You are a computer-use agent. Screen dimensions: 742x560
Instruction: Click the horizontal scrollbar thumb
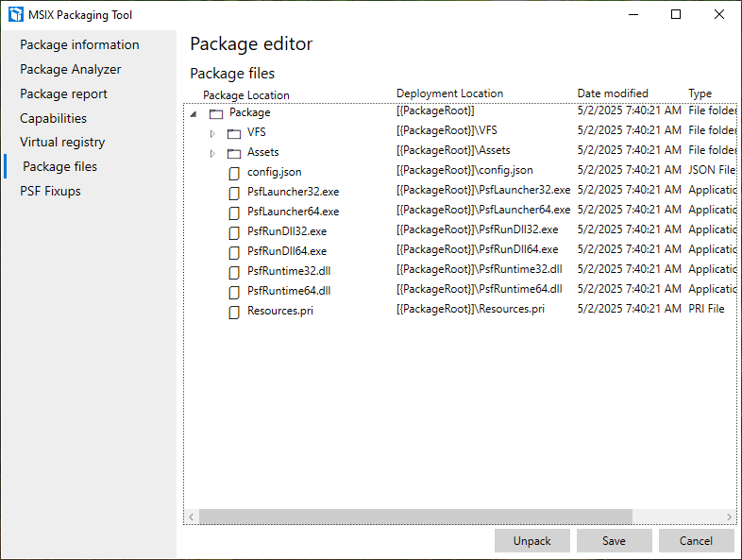pos(415,517)
